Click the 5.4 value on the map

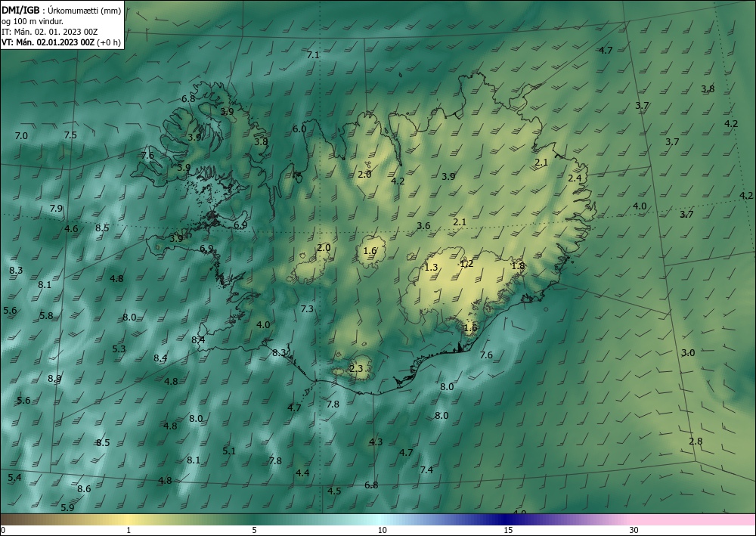pyautogui.click(x=14, y=478)
